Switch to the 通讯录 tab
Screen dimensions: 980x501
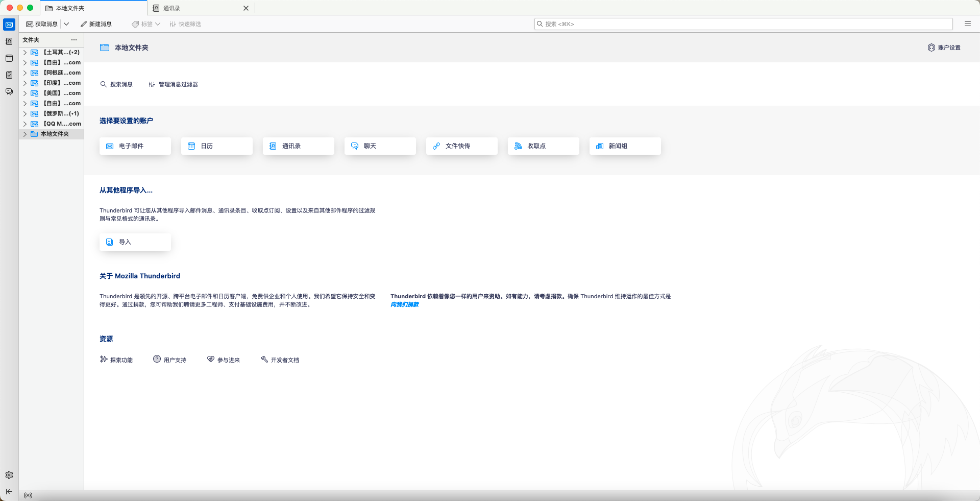click(194, 8)
